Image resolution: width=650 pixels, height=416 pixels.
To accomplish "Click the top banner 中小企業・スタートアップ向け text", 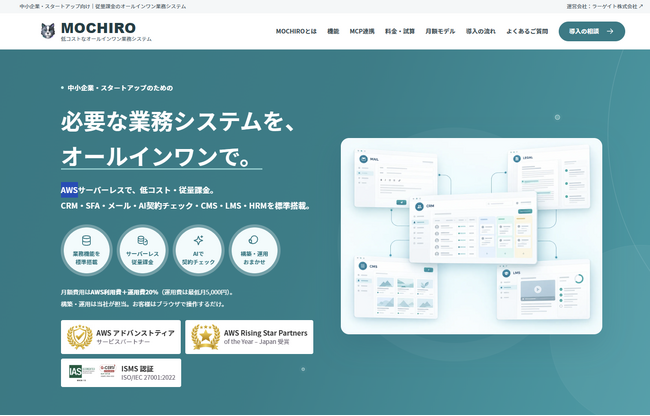I will [103, 6].
